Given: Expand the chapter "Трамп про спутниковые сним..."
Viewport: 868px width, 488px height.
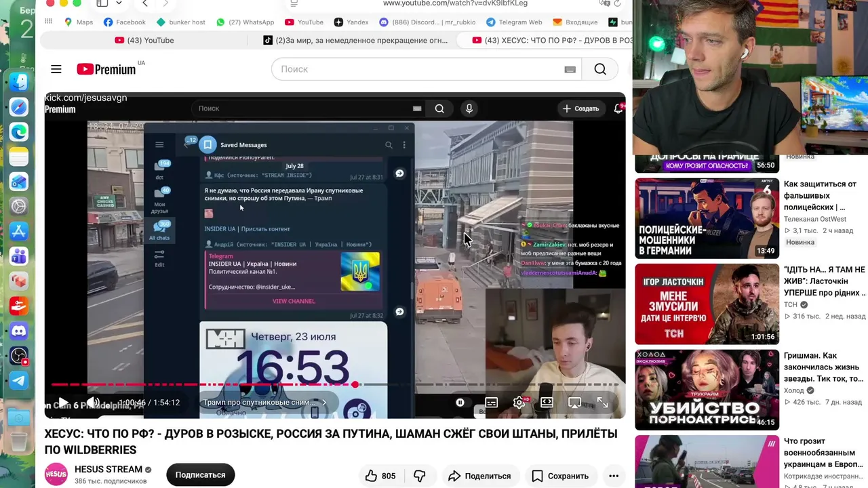Looking at the screenshot, I should (264, 403).
